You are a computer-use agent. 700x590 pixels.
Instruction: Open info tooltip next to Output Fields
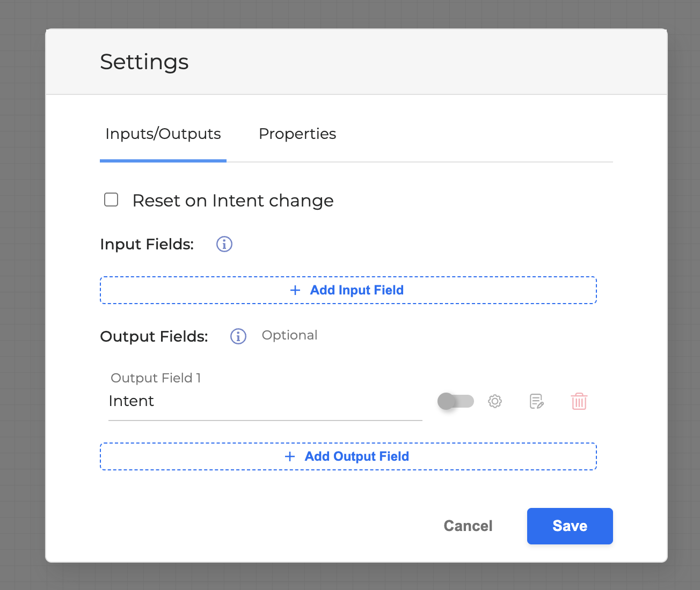[238, 336]
